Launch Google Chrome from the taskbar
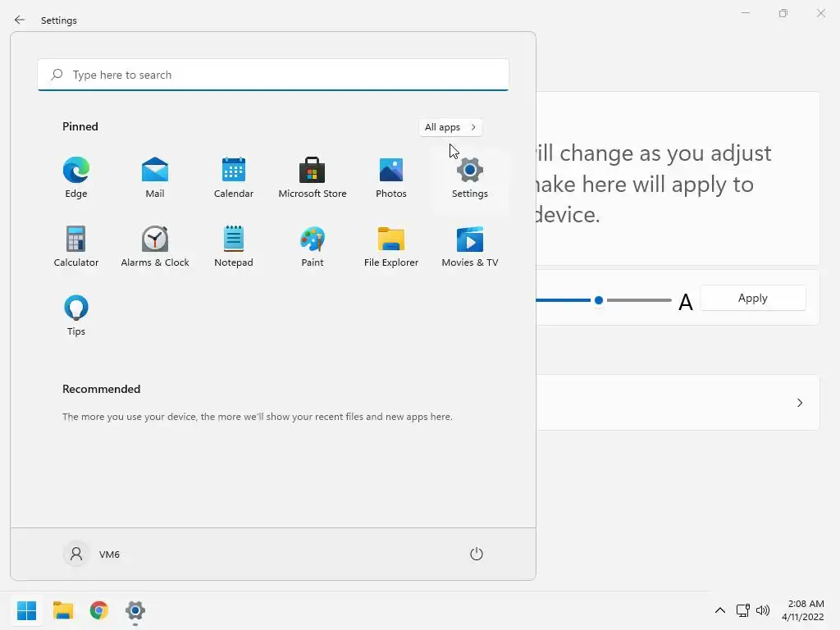Image resolution: width=840 pixels, height=630 pixels. (x=99, y=610)
